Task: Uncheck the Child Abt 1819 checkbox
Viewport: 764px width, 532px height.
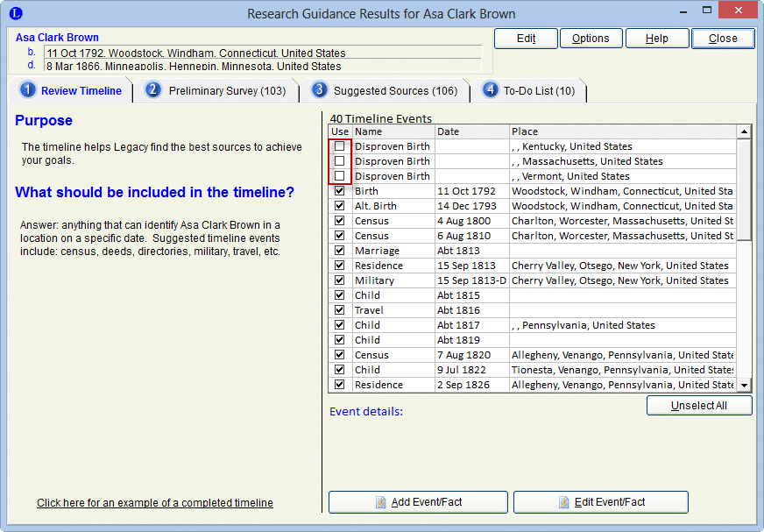Action: coord(340,339)
